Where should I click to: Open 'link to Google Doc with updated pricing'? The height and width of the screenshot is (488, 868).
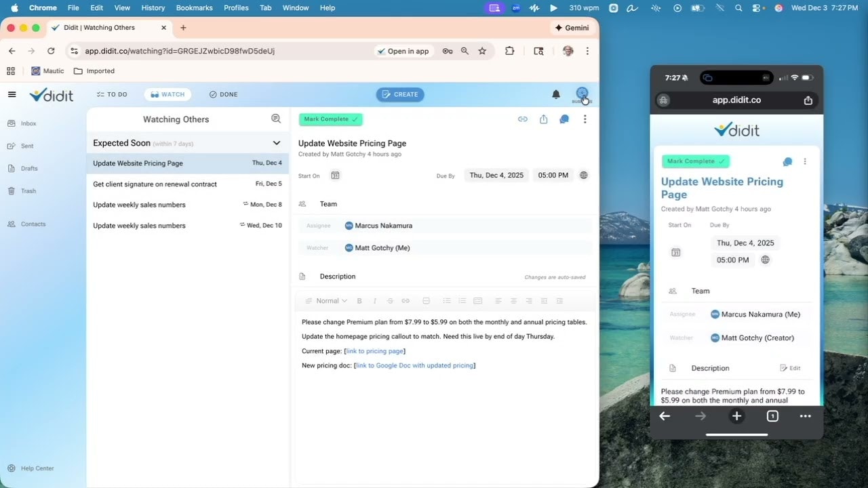[x=414, y=365]
